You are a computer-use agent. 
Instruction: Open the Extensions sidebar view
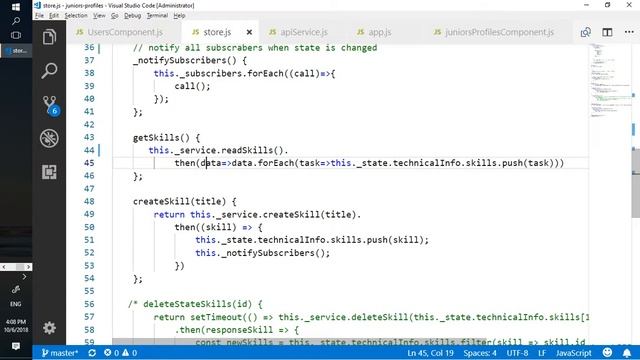coord(49,172)
